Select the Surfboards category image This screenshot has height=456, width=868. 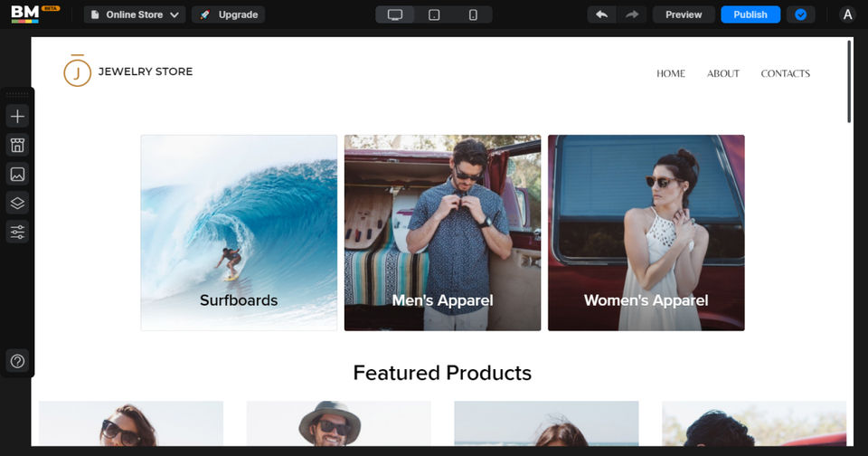(239, 233)
